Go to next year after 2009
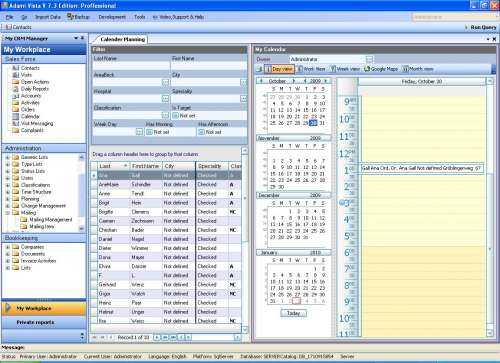Viewport: 500px width, 363px height. (x=326, y=81)
